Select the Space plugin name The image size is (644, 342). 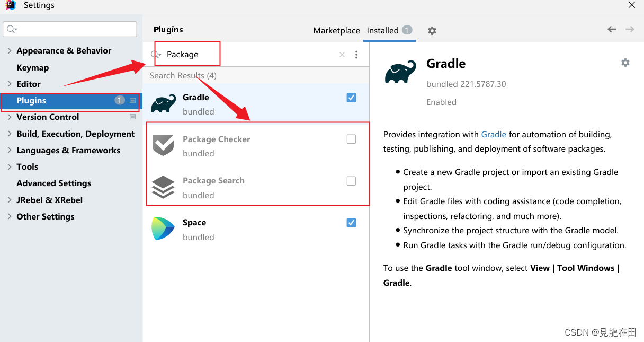point(194,223)
